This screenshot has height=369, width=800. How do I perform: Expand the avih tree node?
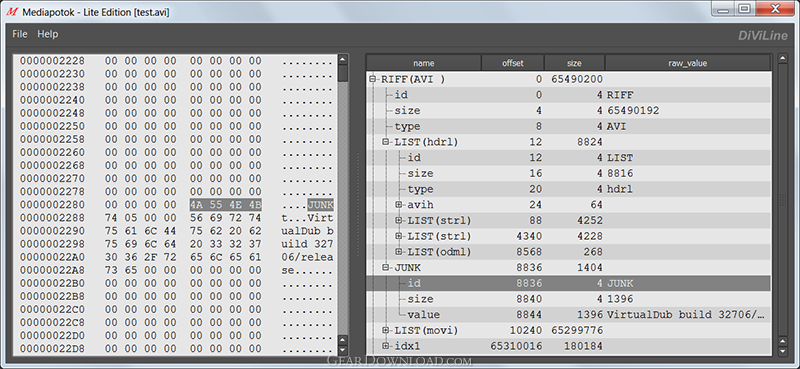pyautogui.click(x=399, y=205)
